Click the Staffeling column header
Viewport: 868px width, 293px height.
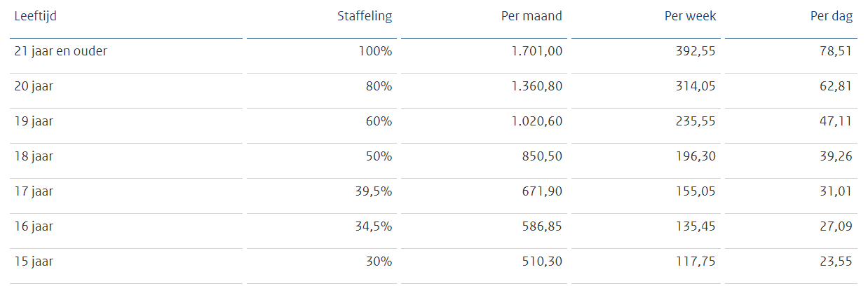[x=364, y=16]
